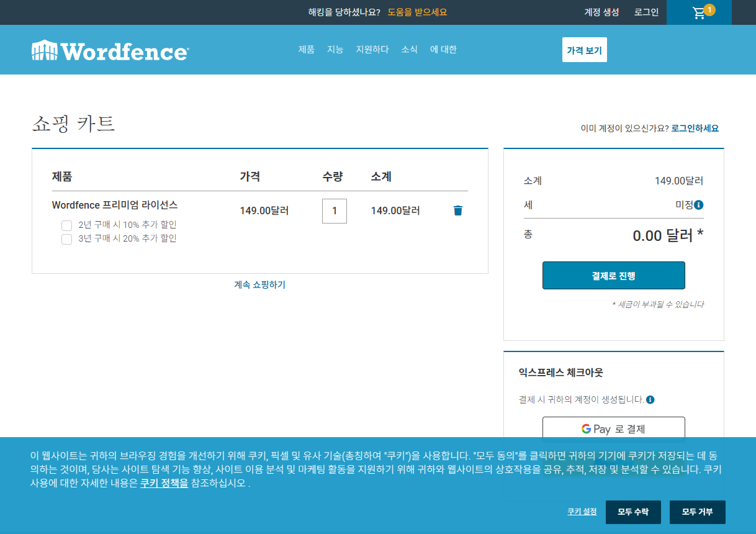Open the 제품 navigation menu
This screenshot has width=756, height=534.
307,50
